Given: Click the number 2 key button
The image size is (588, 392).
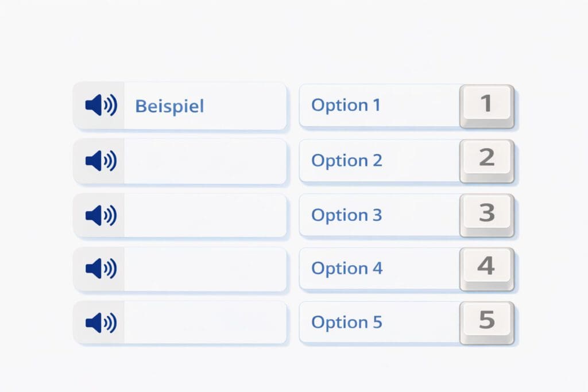Looking at the screenshot, I should tap(487, 161).
